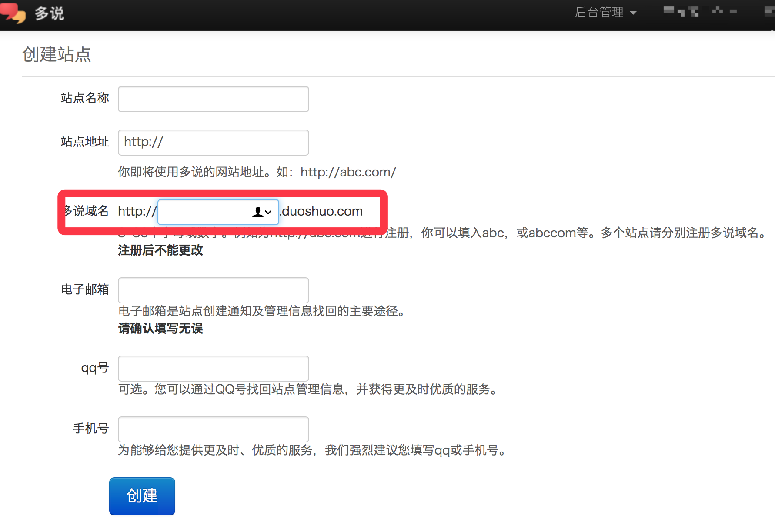775x532 pixels.
Task: Click the 多说域名 subdomain input box
Action: pos(204,212)
